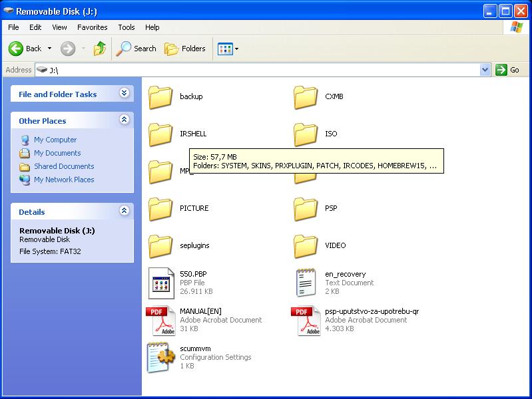Click the "550.PBP" file name

click(193, 274)
